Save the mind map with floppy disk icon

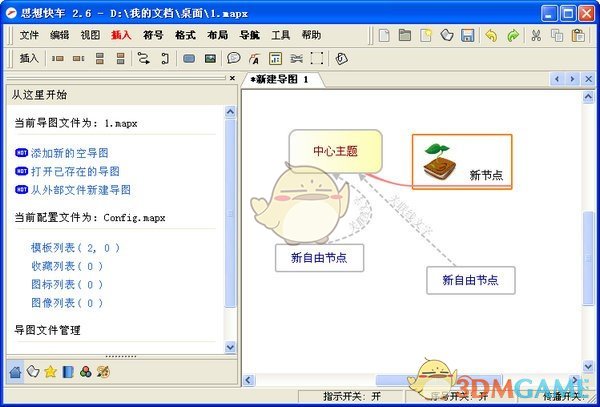click(468, 35)
